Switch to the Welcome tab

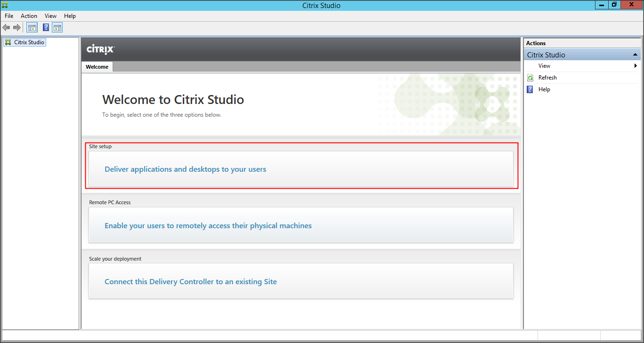97,67
